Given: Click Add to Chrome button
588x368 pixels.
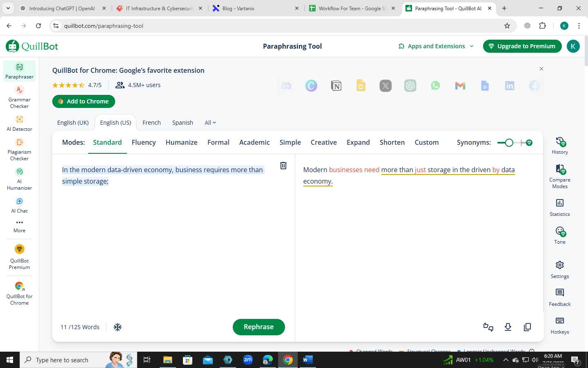Looking at the screenshot, I should [x=84, y=101].
